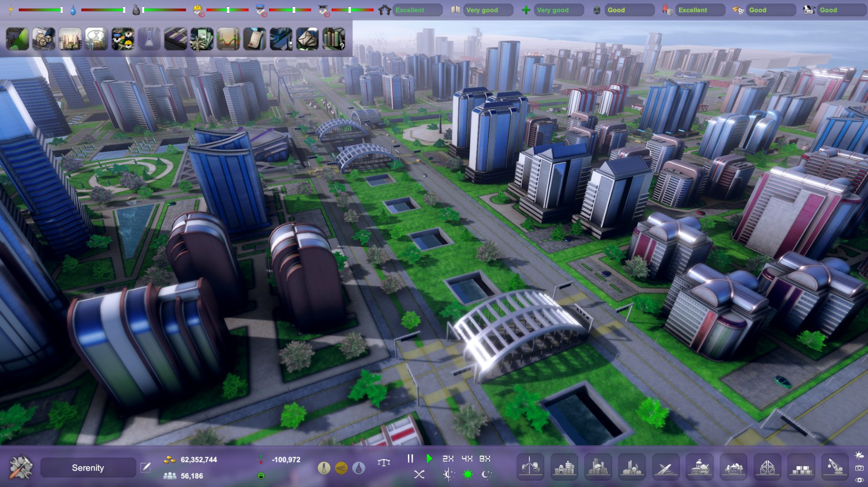Click the water supply bar
Viewport: 868px width, 487px height.
click(x=103, y=10)
